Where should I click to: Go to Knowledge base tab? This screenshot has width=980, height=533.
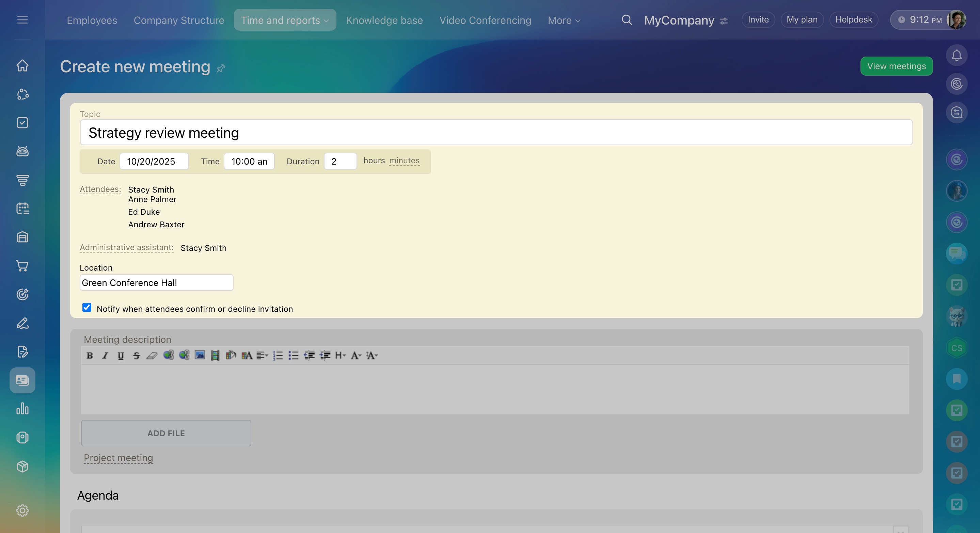[x=384, y=20]
